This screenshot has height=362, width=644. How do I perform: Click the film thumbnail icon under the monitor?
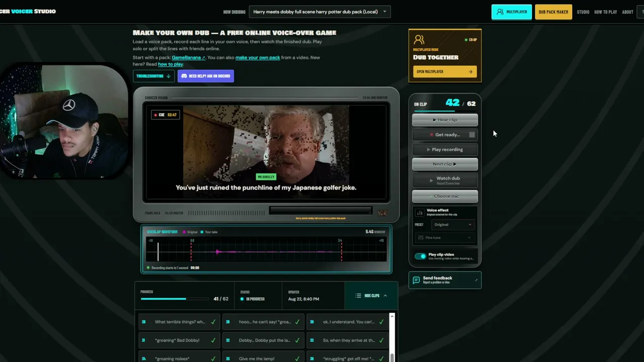[x=382, y=213]
